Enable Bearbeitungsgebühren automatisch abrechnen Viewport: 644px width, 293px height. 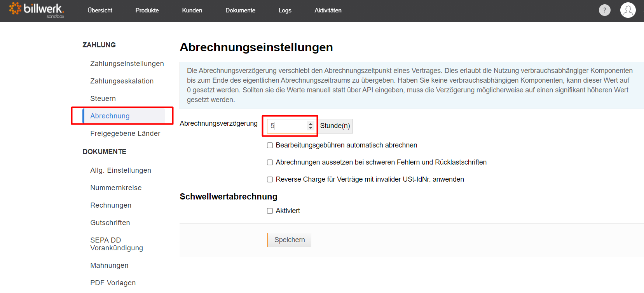270,146
